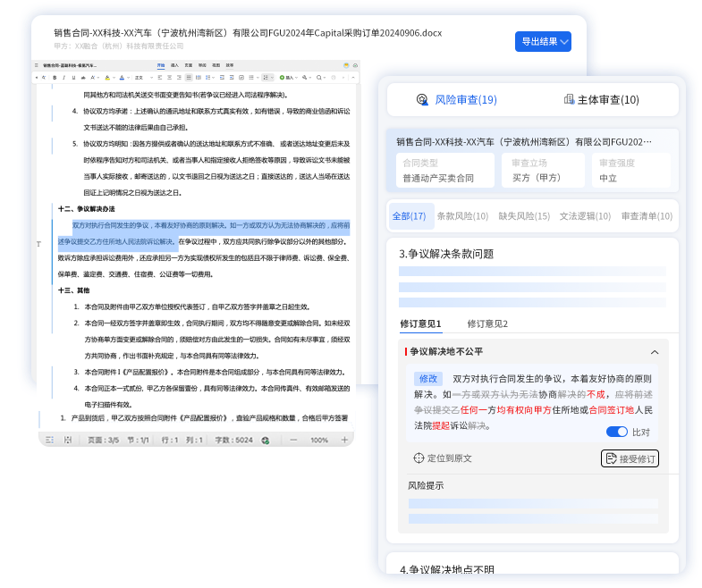Click the 导出结果 export button
The image size is (702, 588).
tap(542, 41)
